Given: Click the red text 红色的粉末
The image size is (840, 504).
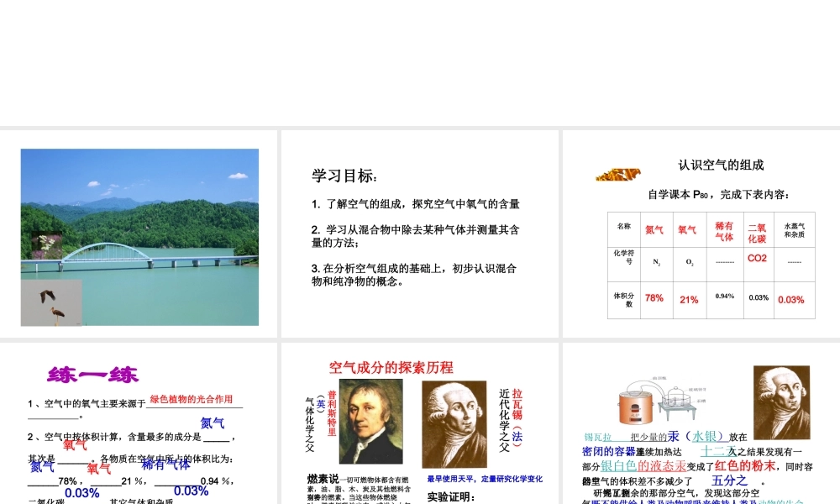Looking at the screenshot, I should click(x=744, y=465).
